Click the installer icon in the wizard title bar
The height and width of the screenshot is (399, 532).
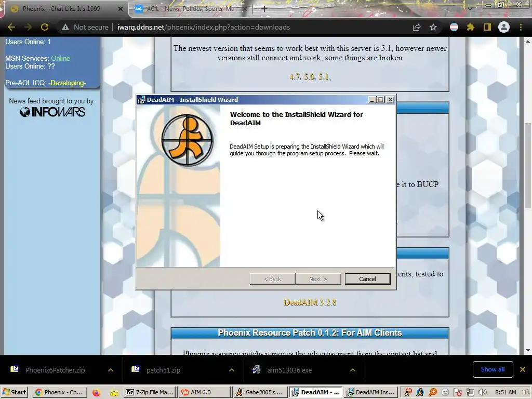point(141,100)
